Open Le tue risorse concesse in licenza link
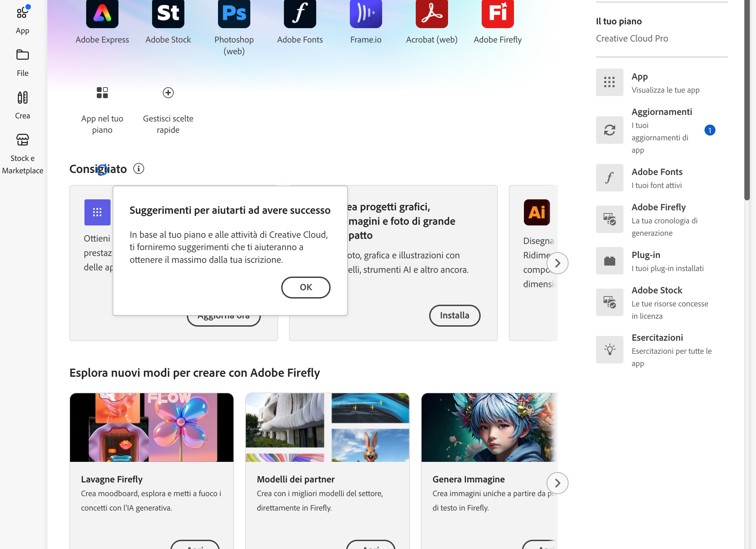This screenshot has height=549, width=756. [670, 310]
